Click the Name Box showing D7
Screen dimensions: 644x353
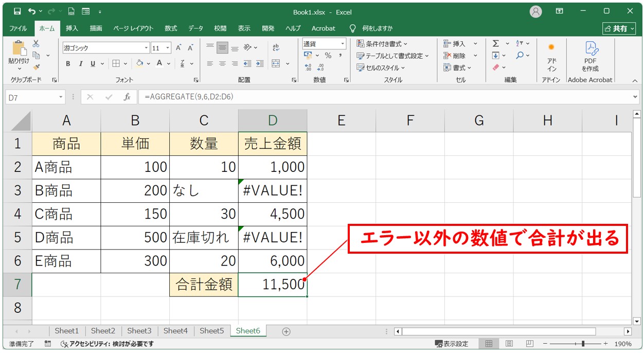coord(31,97)
